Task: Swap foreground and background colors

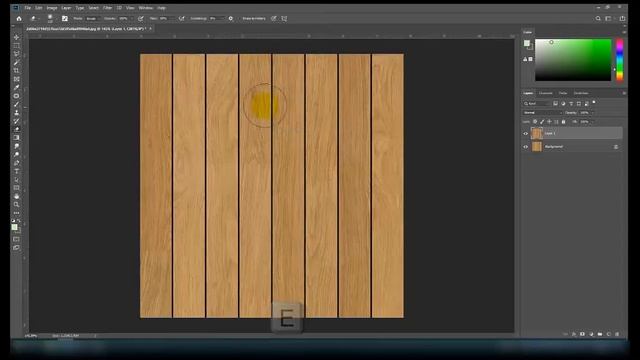Action: [x=19, y=221]
